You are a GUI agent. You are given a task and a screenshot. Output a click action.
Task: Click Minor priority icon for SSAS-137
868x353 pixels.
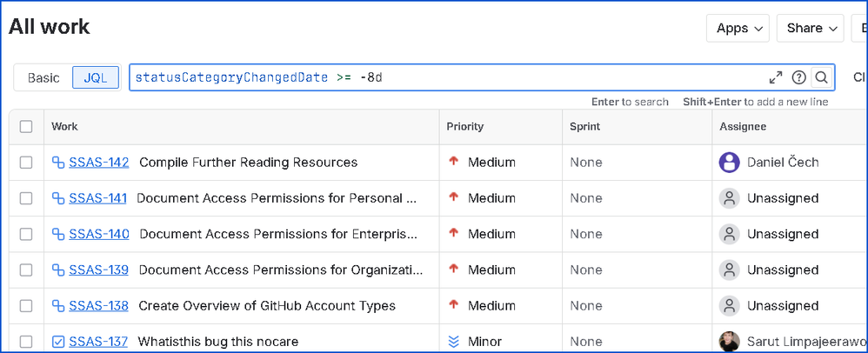[x=453, y=342]
